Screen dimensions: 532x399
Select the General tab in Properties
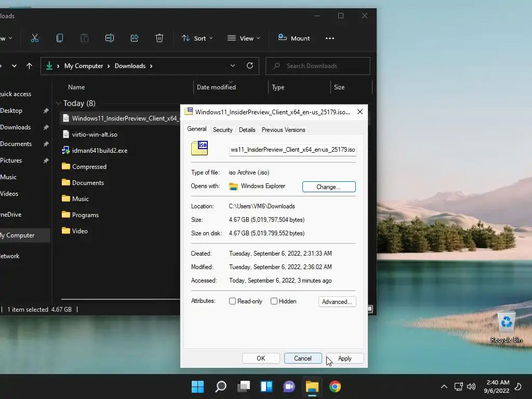point(197,129)
